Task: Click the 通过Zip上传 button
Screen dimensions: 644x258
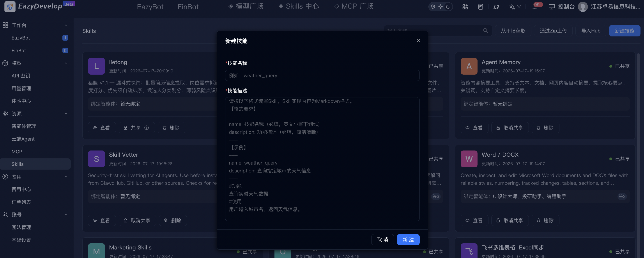Action: [553, 30]
